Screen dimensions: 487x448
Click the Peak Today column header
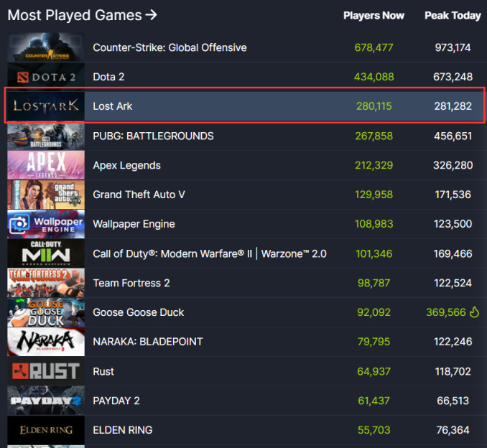tap(453, 16)
